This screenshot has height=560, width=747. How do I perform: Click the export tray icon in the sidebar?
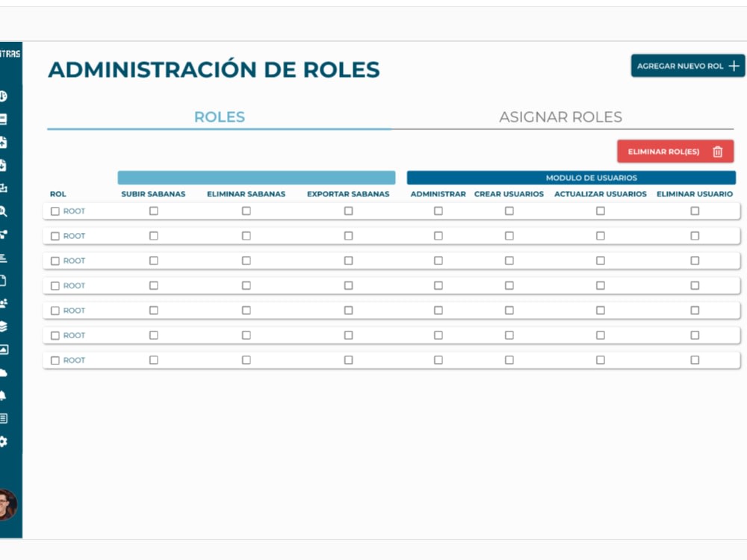[x=3, y=188]
